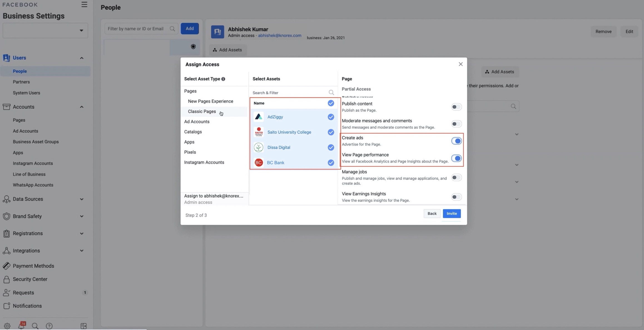Disable the Create ads toggle
644x330 pixels.
[456, 141]
